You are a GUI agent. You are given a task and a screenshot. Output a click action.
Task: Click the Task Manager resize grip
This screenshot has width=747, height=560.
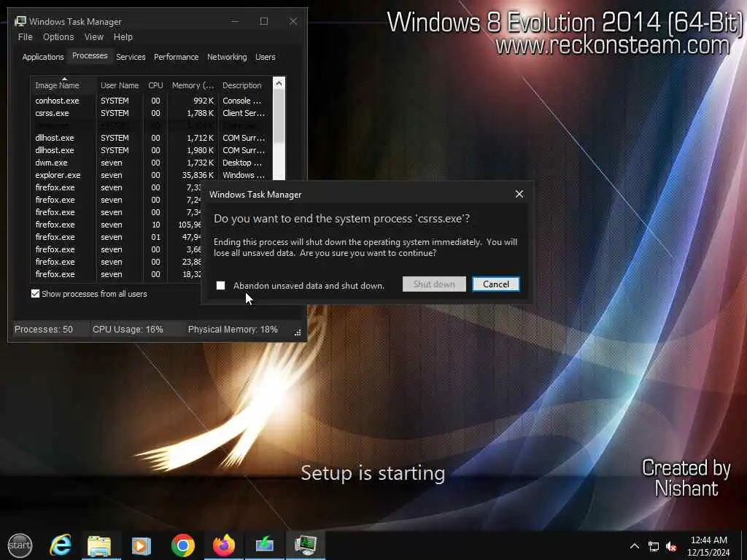(298, 332)
